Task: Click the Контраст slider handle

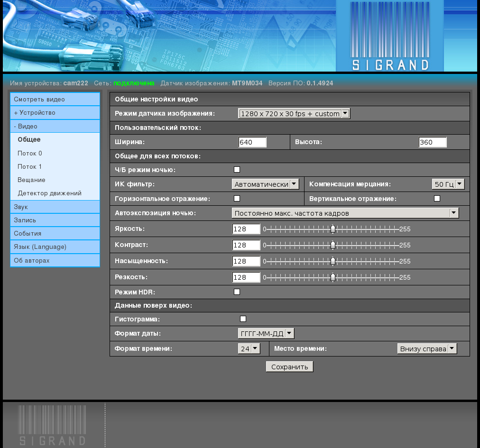Action: tap(333, 245)
